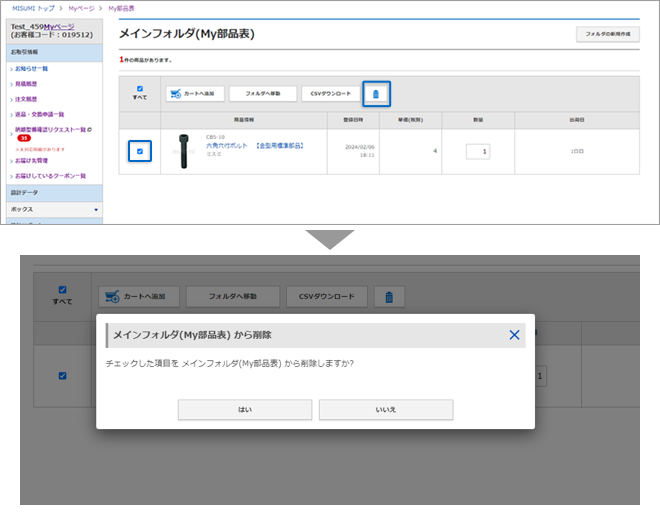The height and width of the screenshot is (521, 660).
Task: Click CSVダウンロード in the active toolbar
Action: click(x=330, y=94)
